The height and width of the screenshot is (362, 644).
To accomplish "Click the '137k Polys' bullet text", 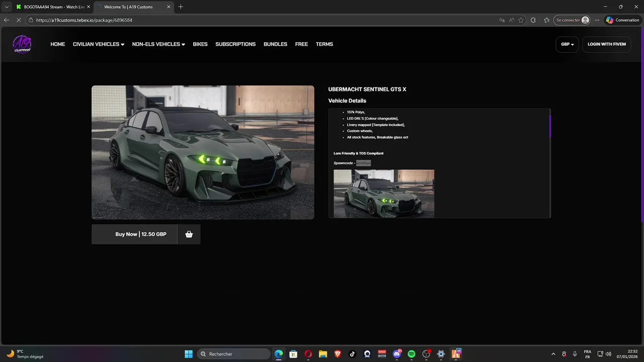I will pyautogui.click(x=356, y=112).
